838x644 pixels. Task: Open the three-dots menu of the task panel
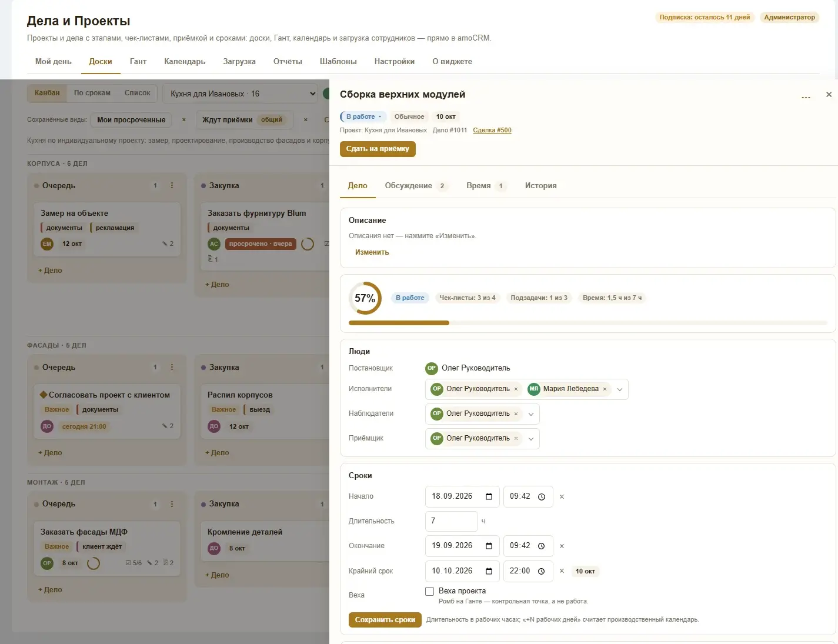pyautogui.click(x=806, y=96)
